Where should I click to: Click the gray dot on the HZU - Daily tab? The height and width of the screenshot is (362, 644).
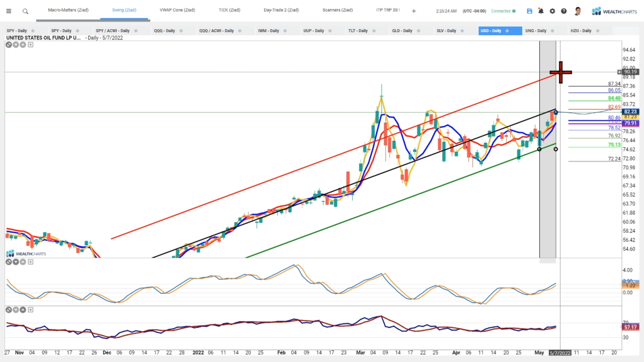(x=598, y=31)
